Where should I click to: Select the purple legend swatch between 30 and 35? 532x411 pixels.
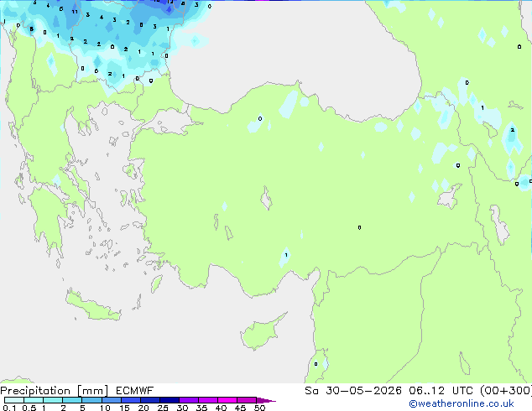pos(189,400)
